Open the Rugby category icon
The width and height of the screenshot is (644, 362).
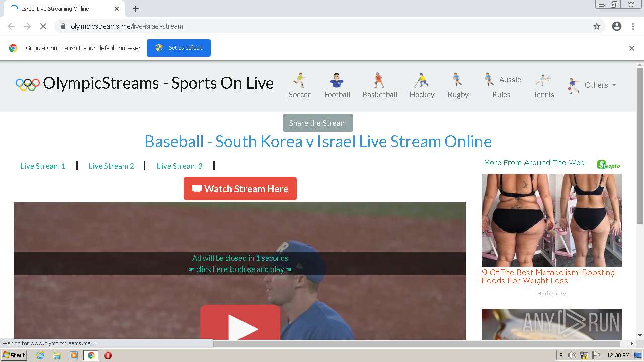click(457, 80)
